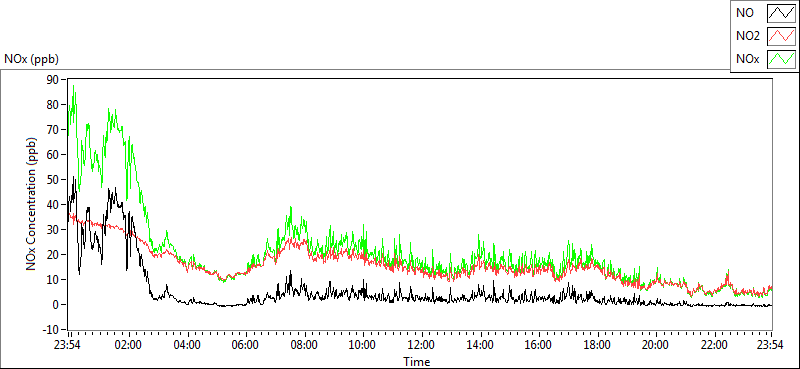Click the 20 value on y-axis
This screenshot has width=800, height=369.
(54, 254)
